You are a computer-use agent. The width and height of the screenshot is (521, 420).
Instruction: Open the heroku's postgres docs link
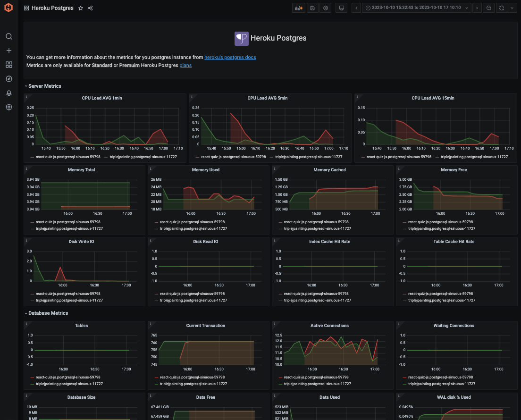click(x=230, y=57)
